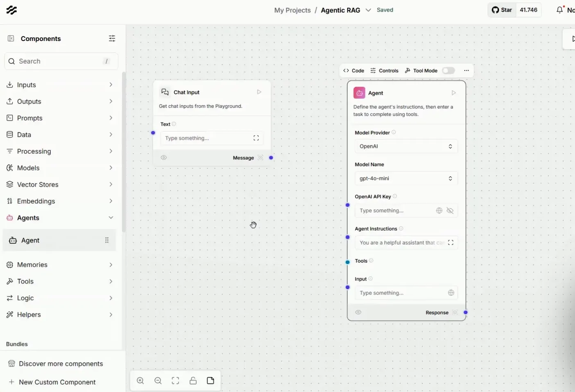This screenshot has width=575, height=392.
Task: Click the Langflow logo icon
Action: pyautogui.click(x=11, y=10)
